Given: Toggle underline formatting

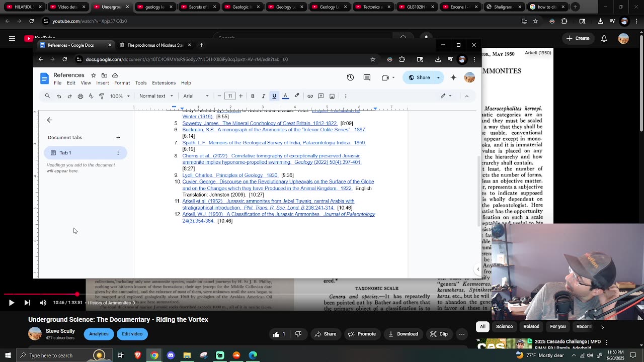Looking at the screenshot, I should (274, 96).
